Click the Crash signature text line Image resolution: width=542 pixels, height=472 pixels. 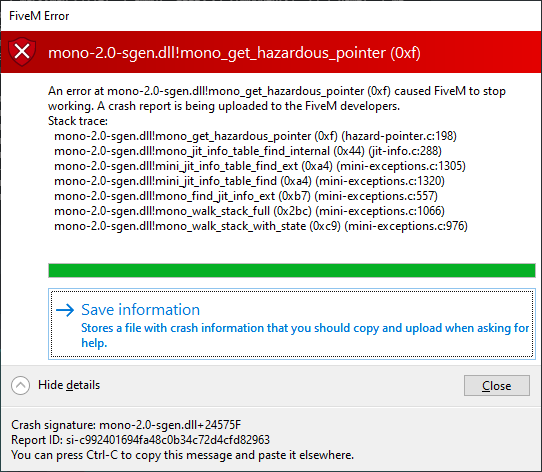126,425
